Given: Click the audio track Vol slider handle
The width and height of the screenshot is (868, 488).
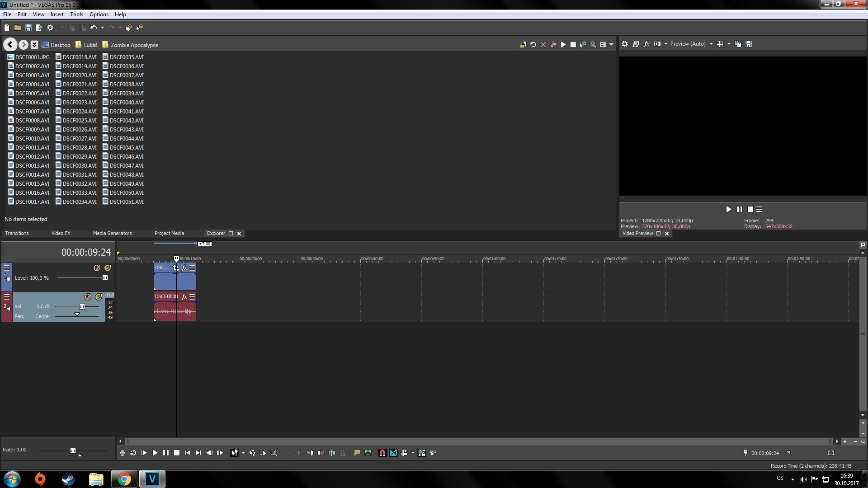Looking at the screenshot, I should 82,306.
